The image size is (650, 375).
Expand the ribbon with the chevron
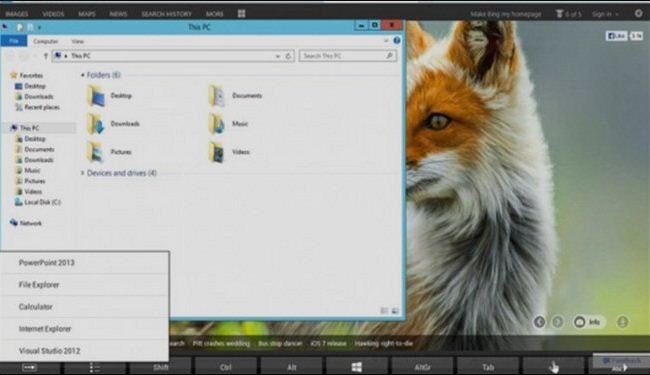[x=386, y=41]
